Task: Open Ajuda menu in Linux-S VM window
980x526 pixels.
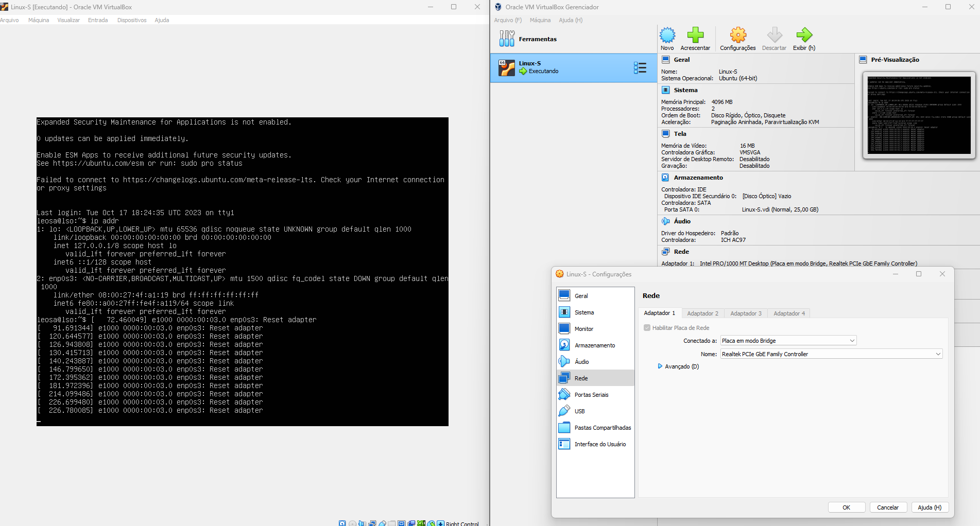Action: (x=162, y=20)
